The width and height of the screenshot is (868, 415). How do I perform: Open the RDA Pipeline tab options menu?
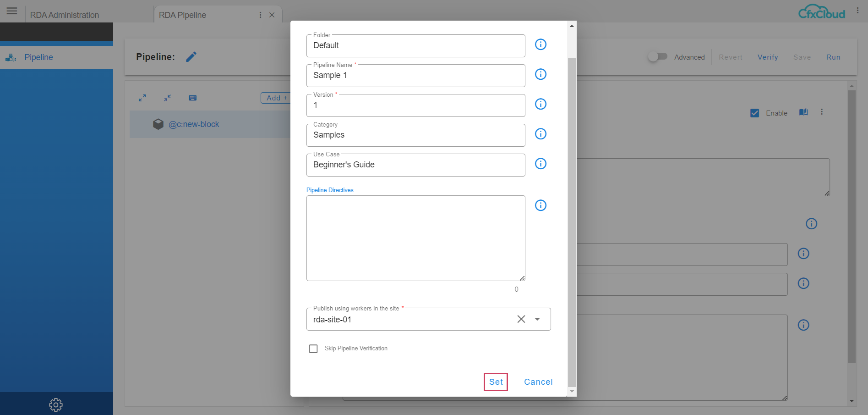(x=260, y=15)
